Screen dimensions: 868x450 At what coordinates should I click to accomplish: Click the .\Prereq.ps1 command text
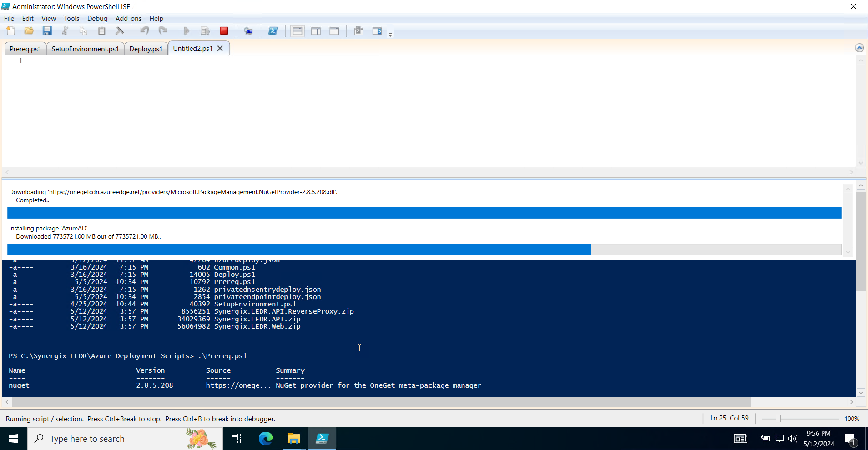point(222,356)
